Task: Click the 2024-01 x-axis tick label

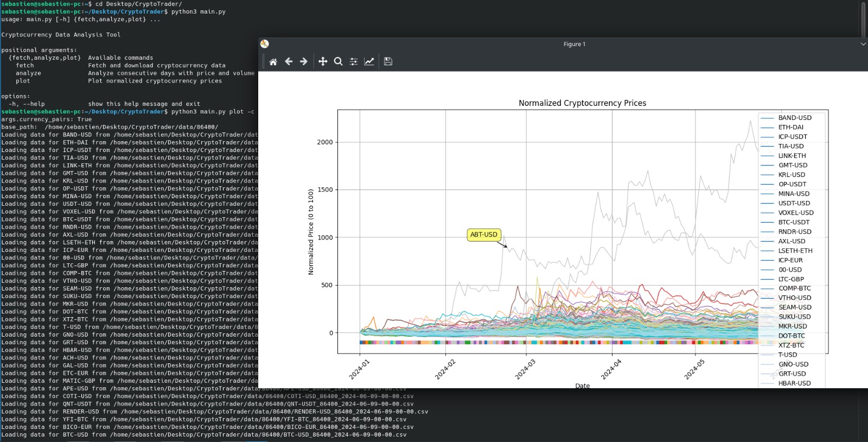Action: (x=359, y=369)
